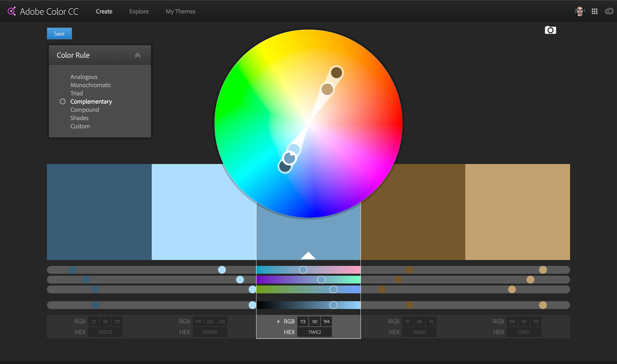Image resolution: width=617 pixels, height=364 pixels.
Task: Click the brightness slider handle of the middle color
Action: pyautogui.click(x=333, y=304)
